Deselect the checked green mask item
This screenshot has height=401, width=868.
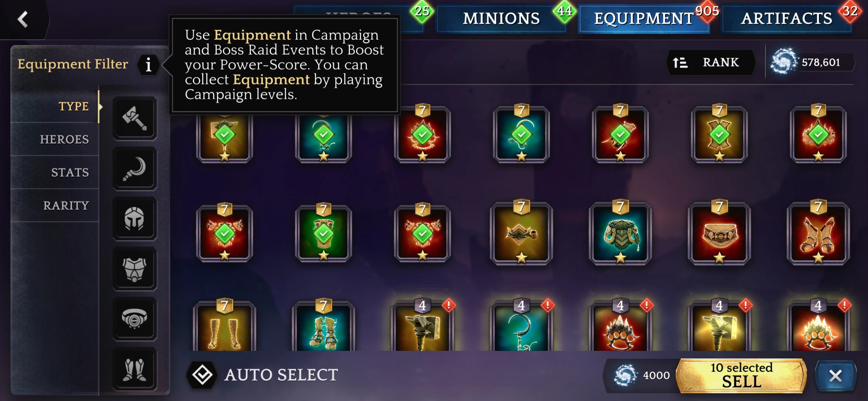pos(323,234)
